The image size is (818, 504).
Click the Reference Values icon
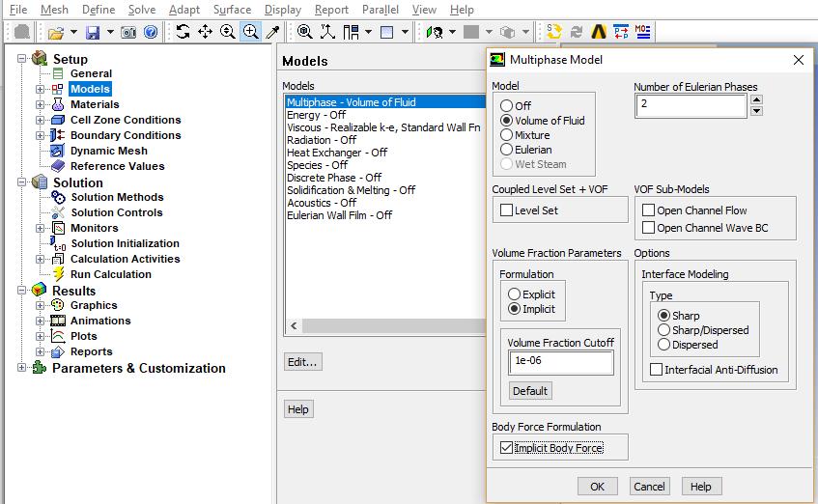click(x=58, y=166)
